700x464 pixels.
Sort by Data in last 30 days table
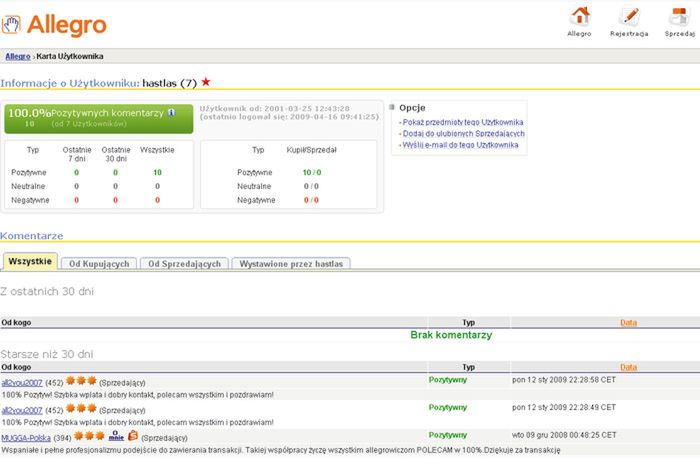628,322
